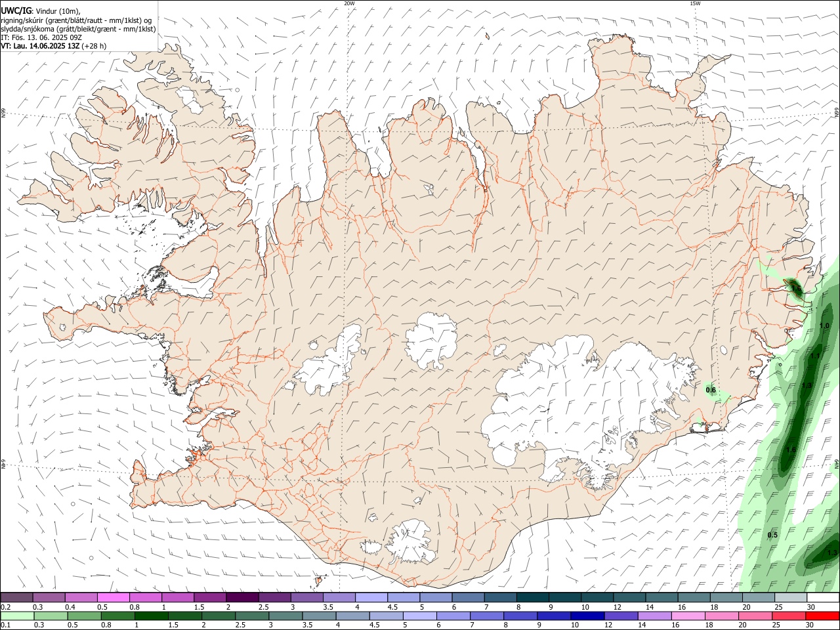
Task: Select the dark teal swatch labeled 8 in top row
Action: [x=533, y=597]
